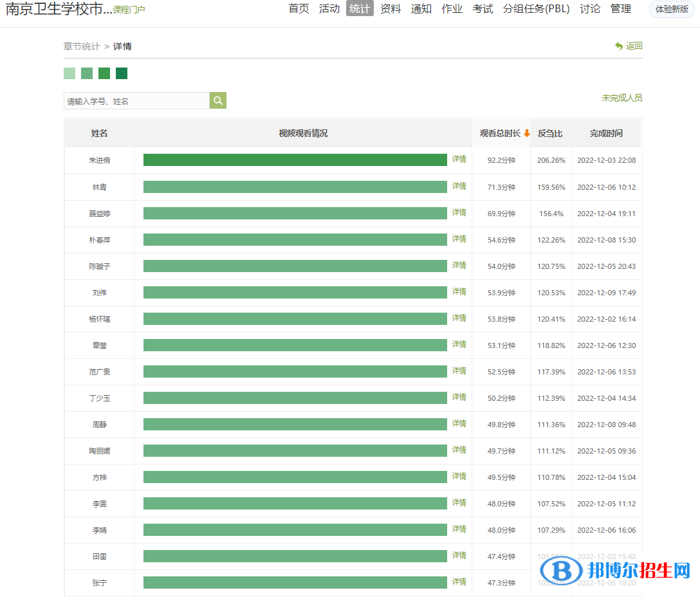700x597 pixels.
Task: Select the 2022-12-06 16:06 timestamp
Action: (607, 530)
